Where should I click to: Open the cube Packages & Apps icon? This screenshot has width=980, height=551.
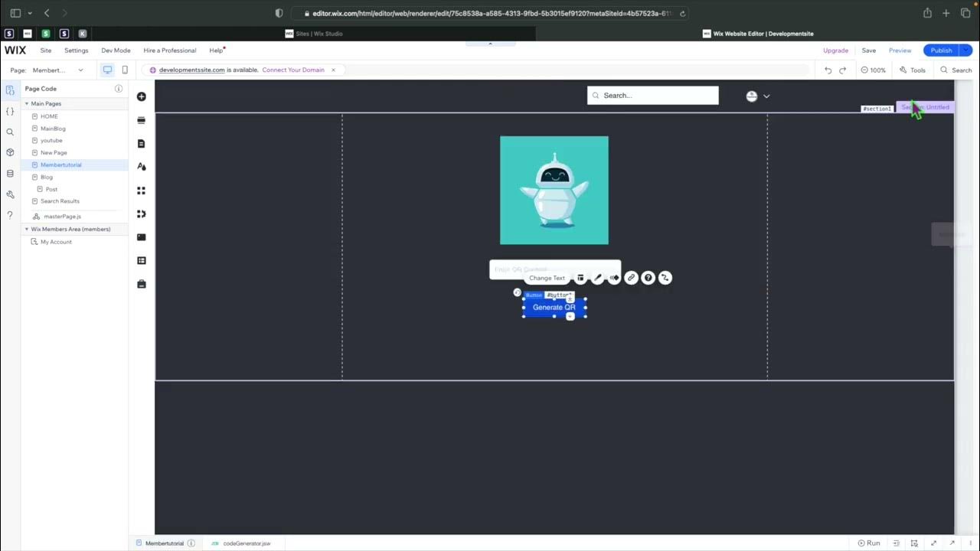(x=10, y=152)
